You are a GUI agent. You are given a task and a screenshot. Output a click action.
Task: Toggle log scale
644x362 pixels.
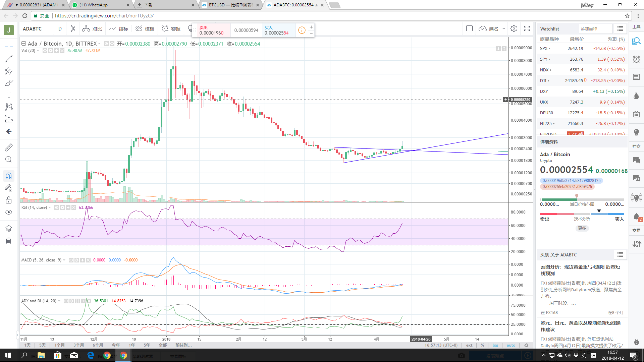(x=495, y=345)
